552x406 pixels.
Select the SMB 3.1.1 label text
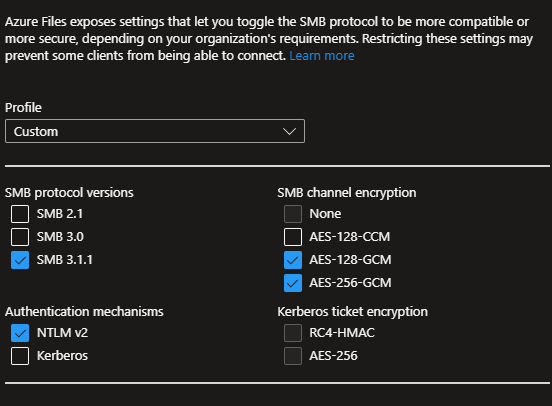point(65,260)
